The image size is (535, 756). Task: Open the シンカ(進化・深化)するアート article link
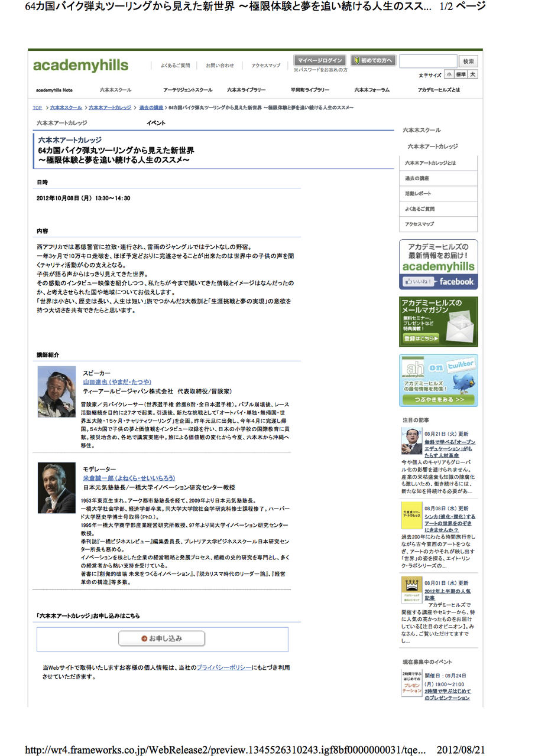(450, 523)
